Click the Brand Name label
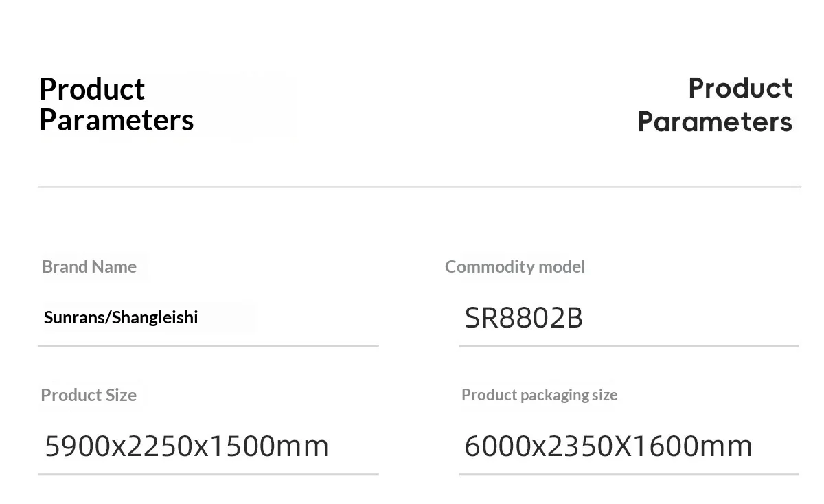 (89, 266)
